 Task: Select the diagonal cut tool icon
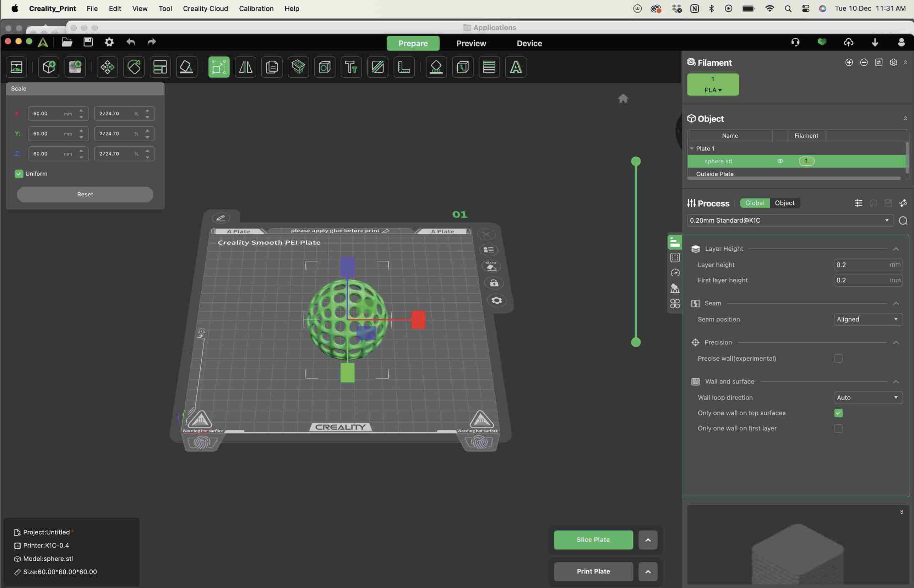[377, 67]
